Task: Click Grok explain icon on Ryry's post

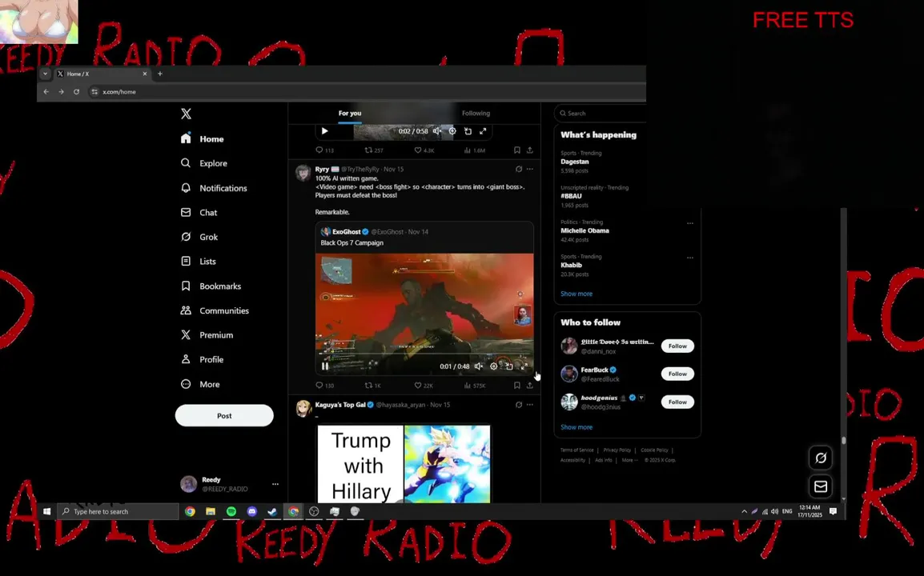Action: tap(519, 169)
